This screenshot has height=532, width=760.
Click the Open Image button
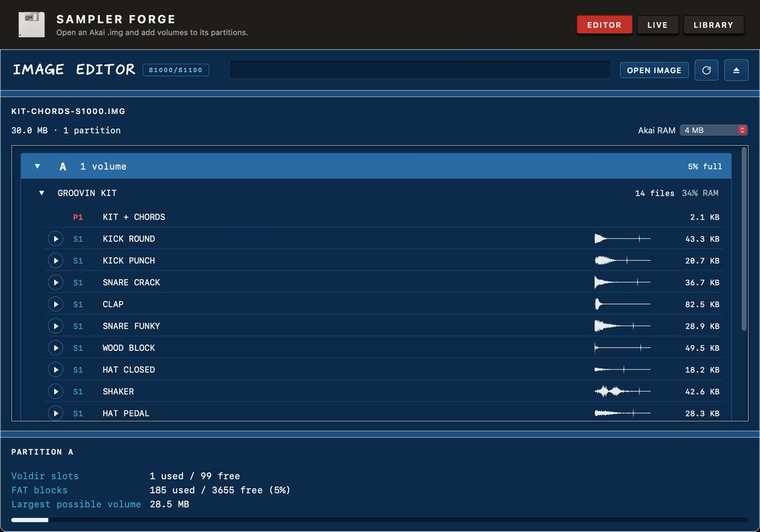[654, 70]
